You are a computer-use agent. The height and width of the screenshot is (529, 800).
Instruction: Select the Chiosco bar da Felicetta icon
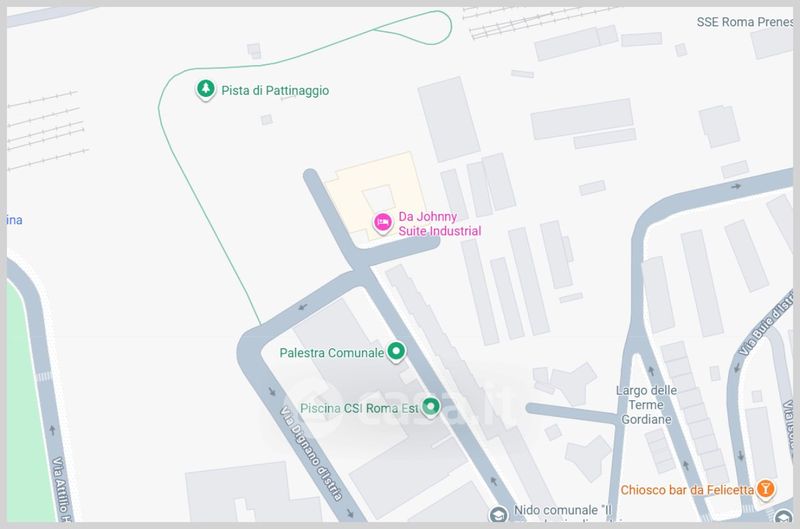coord(765,489)
